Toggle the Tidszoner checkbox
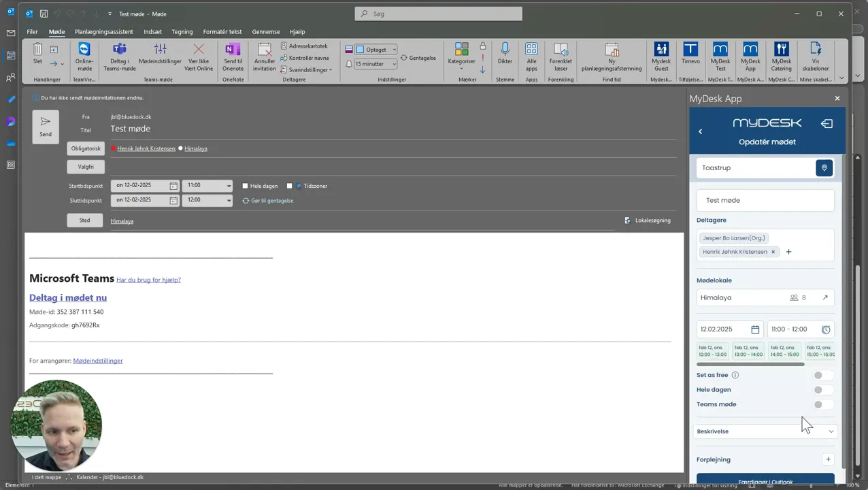The image size is (868, 490). click(289, 186)
